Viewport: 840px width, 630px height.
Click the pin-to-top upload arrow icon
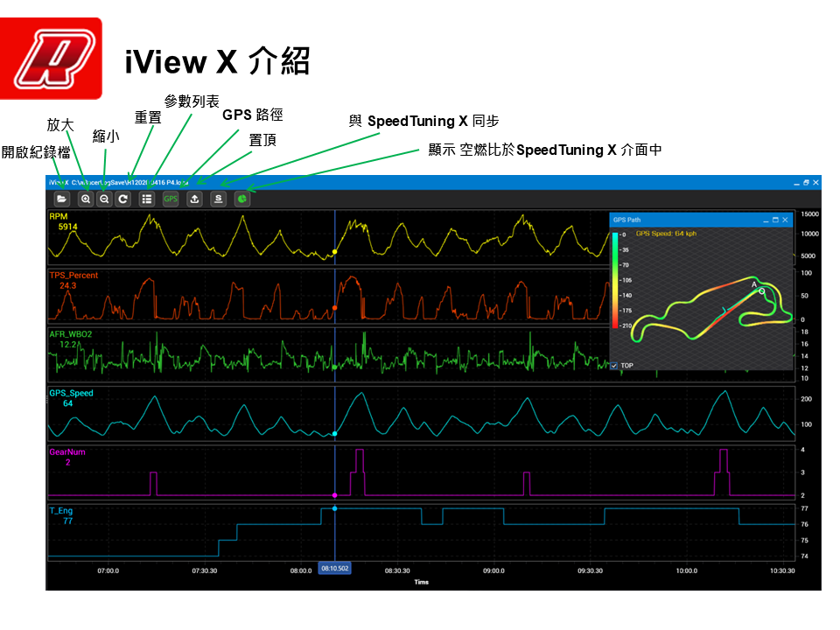pyautogui.click(x=194, y=199)
